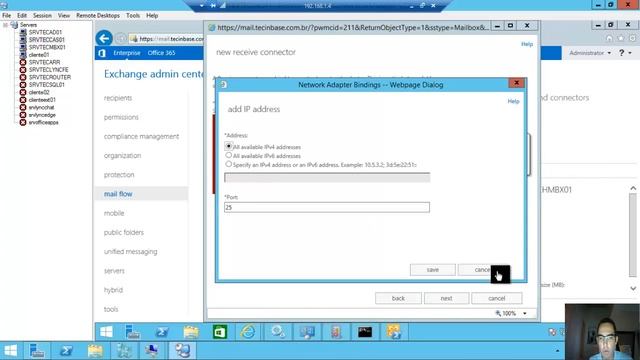640x360 pixels.
Task: Open remote Internet Explorer taskbar icon
Action: click(x=248, y=332)
